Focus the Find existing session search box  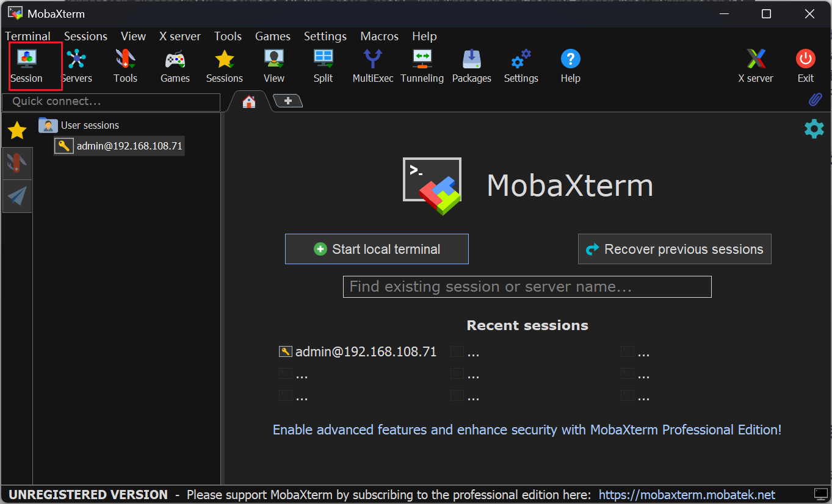[x=527, y=287]
